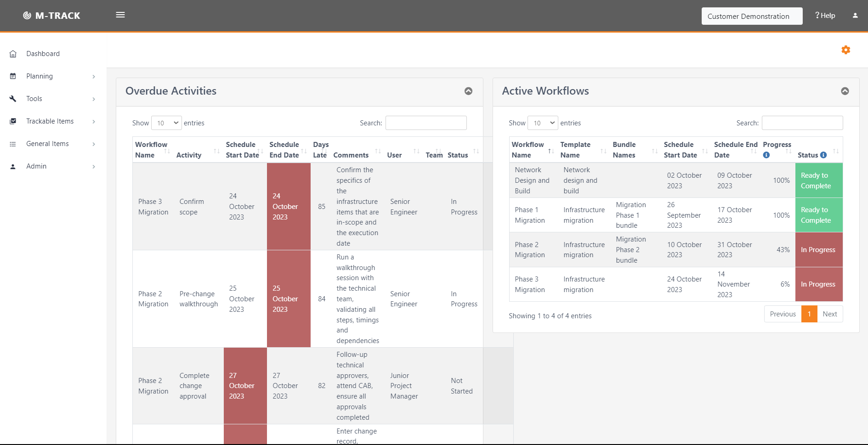The height and width of the screenshot is (445, 868).
Task: Click the Progress info icon
Action: [766, 155]
